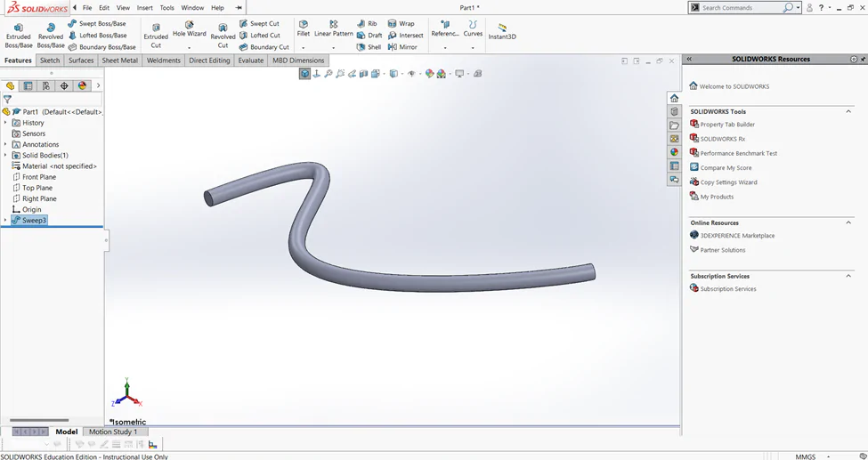
Task: Expand the Annotations tree node
Action: point(5,144)
